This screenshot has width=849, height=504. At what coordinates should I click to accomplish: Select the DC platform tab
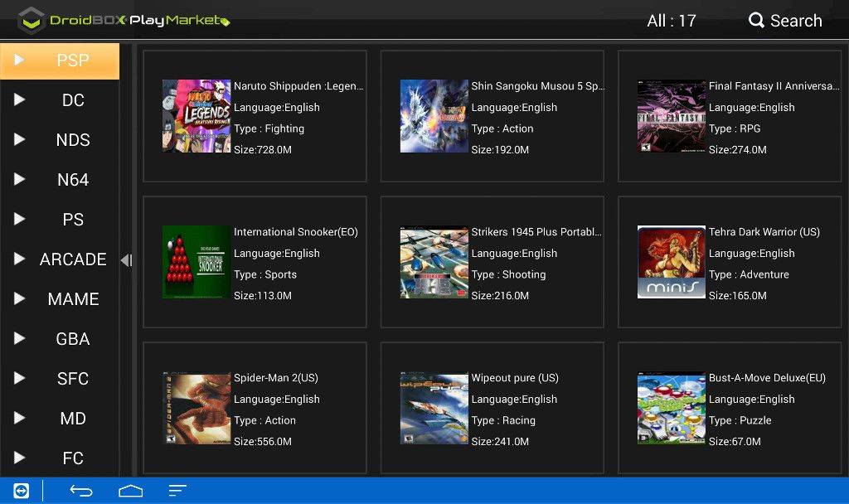pos(60,100)
